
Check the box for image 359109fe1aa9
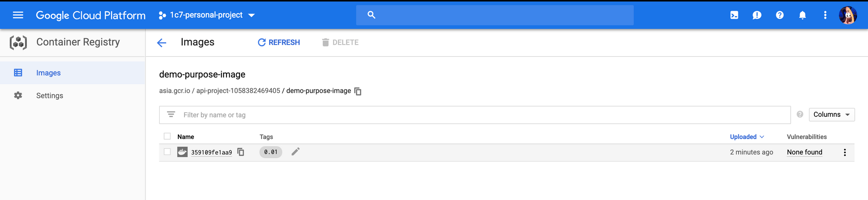point(167,152)
